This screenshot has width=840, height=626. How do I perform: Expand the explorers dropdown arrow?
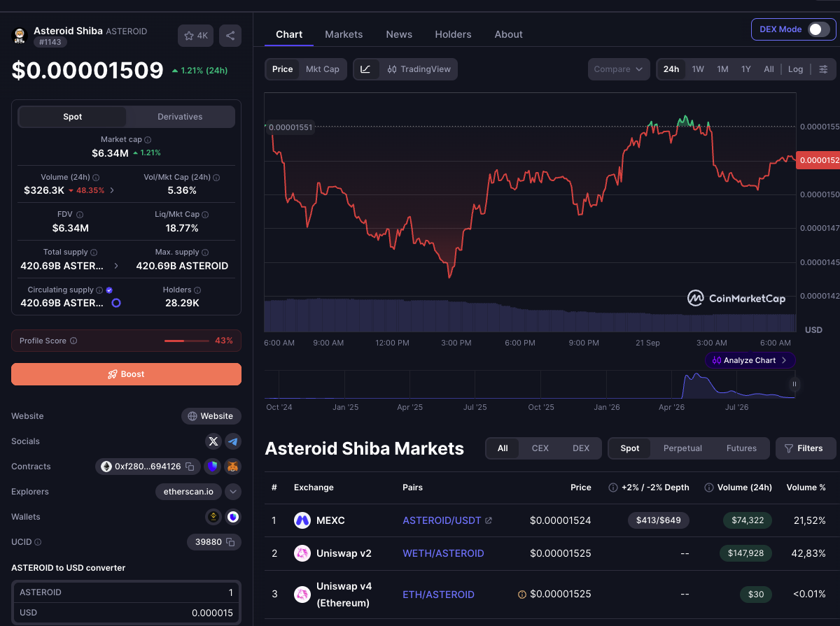coord(233,492)
